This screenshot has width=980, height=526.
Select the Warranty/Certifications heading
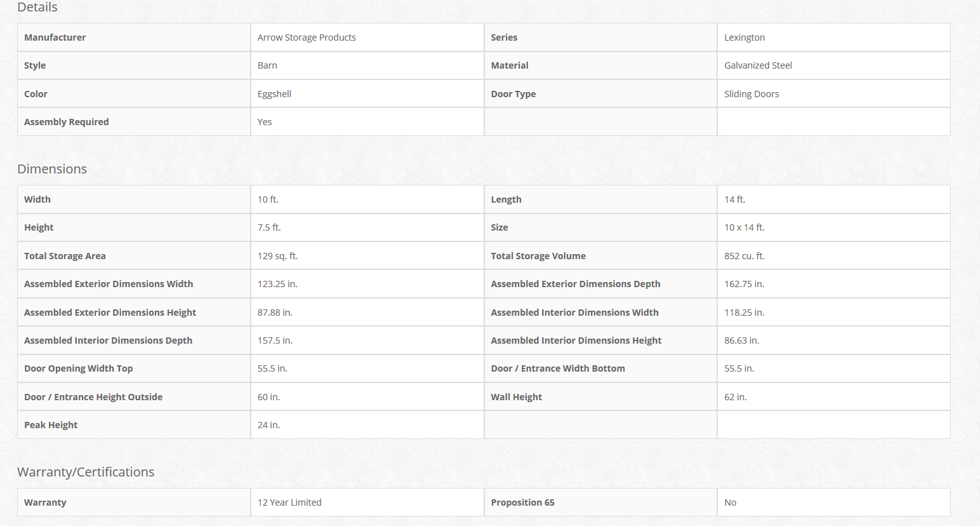86,472
